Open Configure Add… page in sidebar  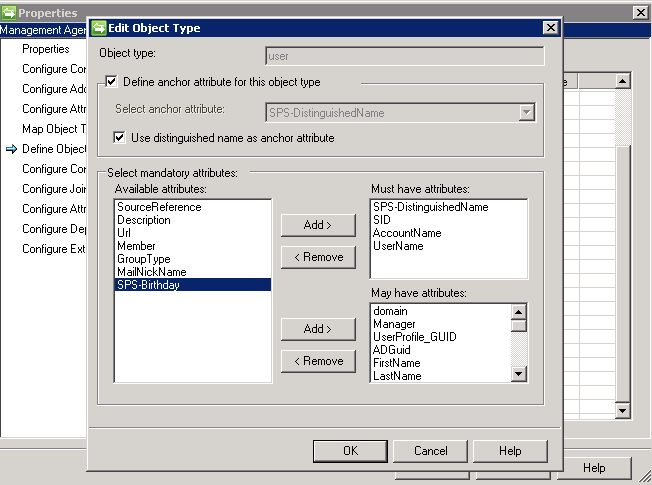(x=54, y=89)
